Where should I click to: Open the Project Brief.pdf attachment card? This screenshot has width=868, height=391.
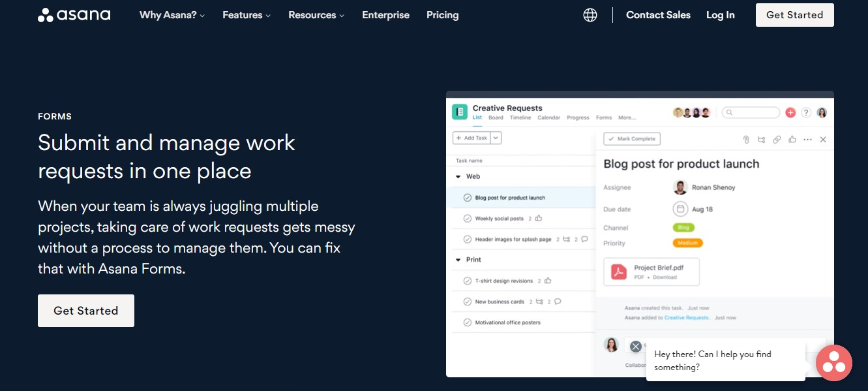coord(651,272)
